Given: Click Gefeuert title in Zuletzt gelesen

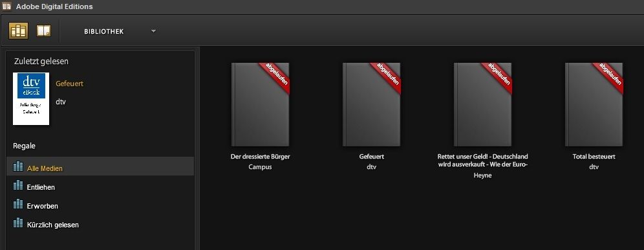Looking at the screenshot, I should (69, 84).
